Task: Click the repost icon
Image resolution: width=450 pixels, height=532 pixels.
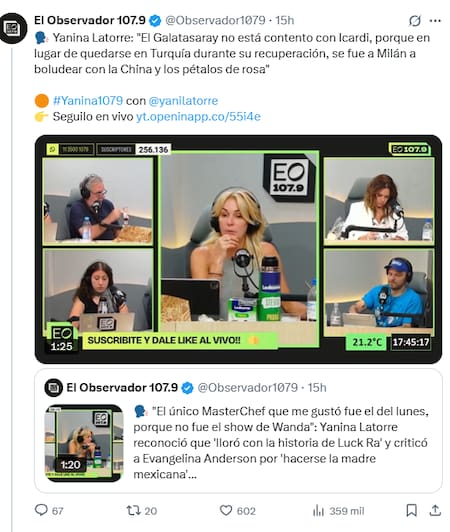Action: click(133, 510)
